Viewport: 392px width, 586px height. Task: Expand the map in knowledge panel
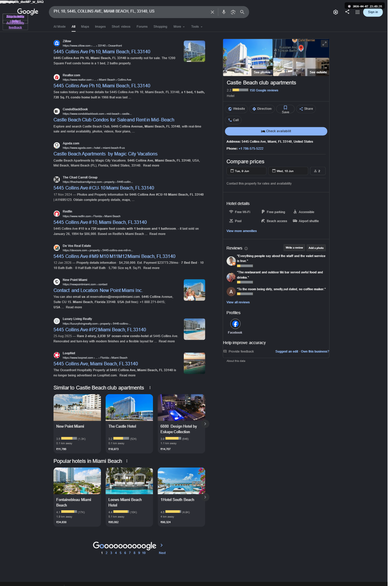coord(324,44)
